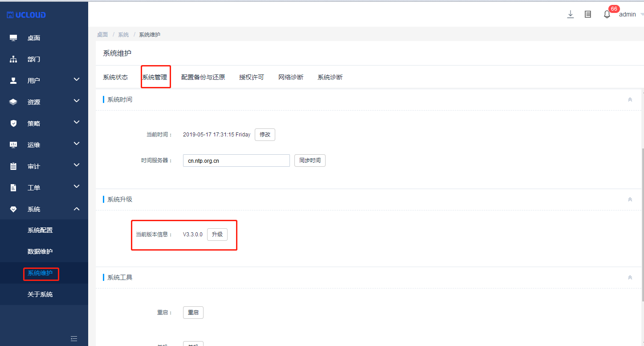Expand the 审计 menu chevron
The height and width of the screenshot is (346, 644).
pyautogui.click(x=77, y=165)
